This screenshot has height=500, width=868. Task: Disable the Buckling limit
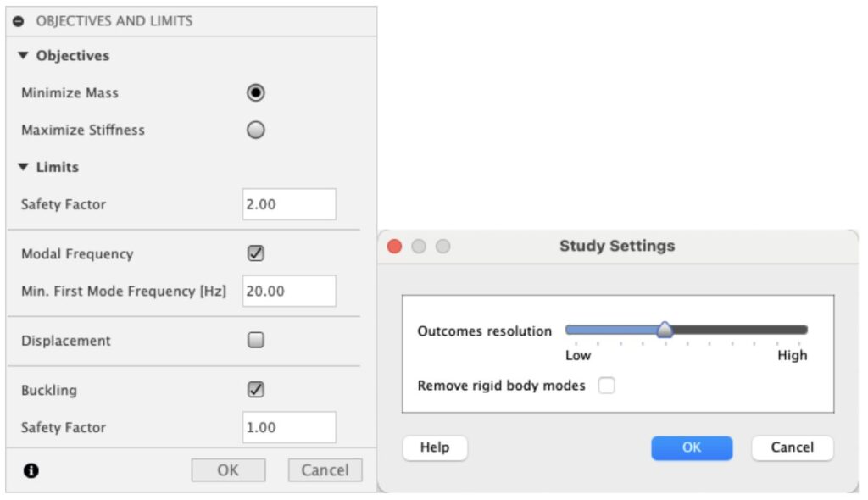pos(255,390)
